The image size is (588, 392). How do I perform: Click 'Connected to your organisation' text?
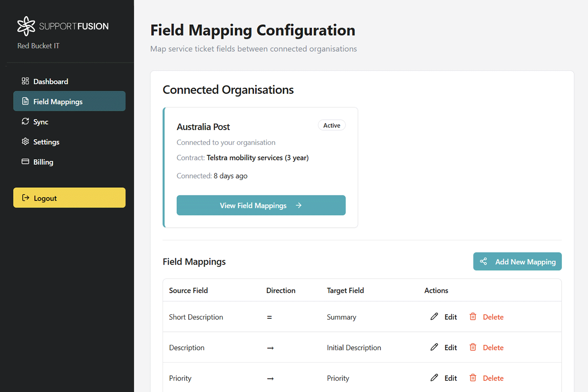[x=226, y=142]
